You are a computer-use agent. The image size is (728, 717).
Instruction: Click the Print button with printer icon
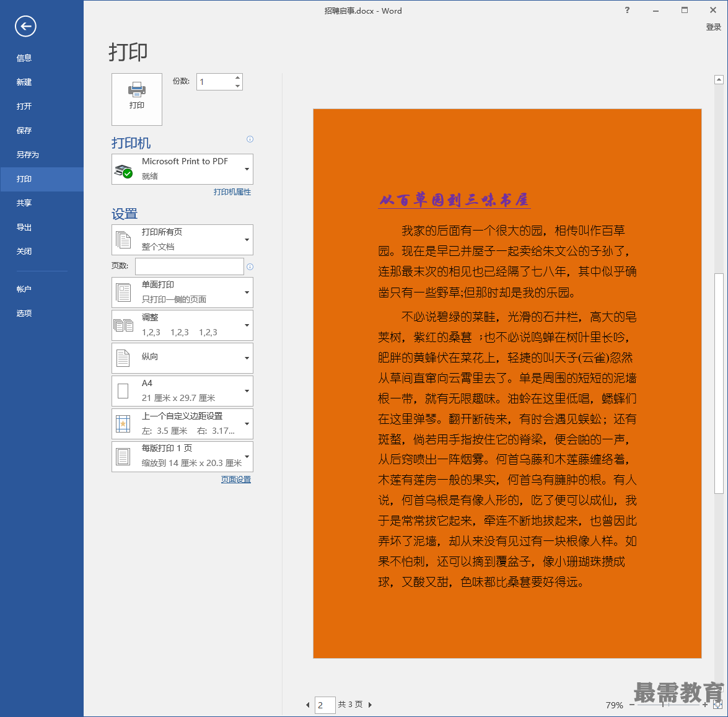coord(136,99)
